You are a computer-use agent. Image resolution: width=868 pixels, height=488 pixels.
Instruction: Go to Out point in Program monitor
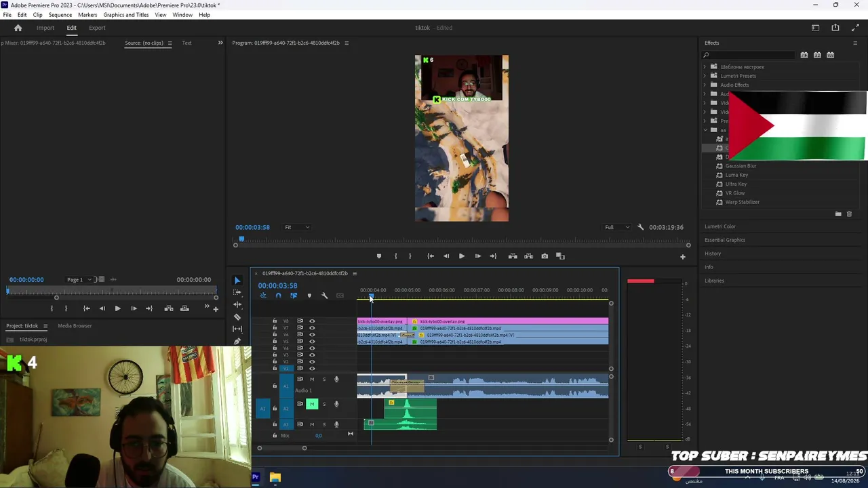493,256
